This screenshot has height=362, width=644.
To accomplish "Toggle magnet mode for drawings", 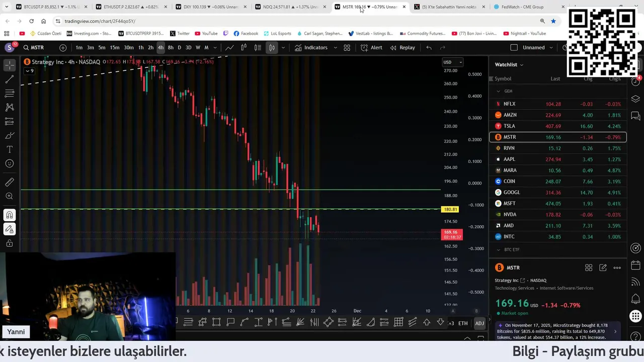I will (10, 215).
